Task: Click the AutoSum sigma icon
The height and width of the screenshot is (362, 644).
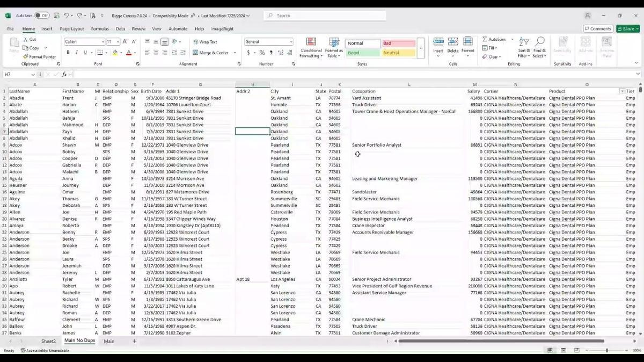Action: click(x=485, y=39)
